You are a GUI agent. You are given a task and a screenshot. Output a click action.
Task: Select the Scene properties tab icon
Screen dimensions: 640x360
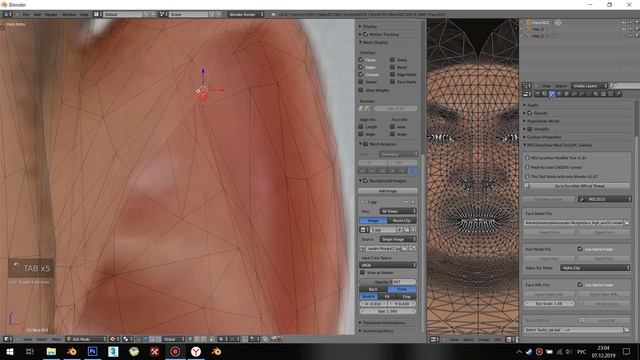[552, 94]
